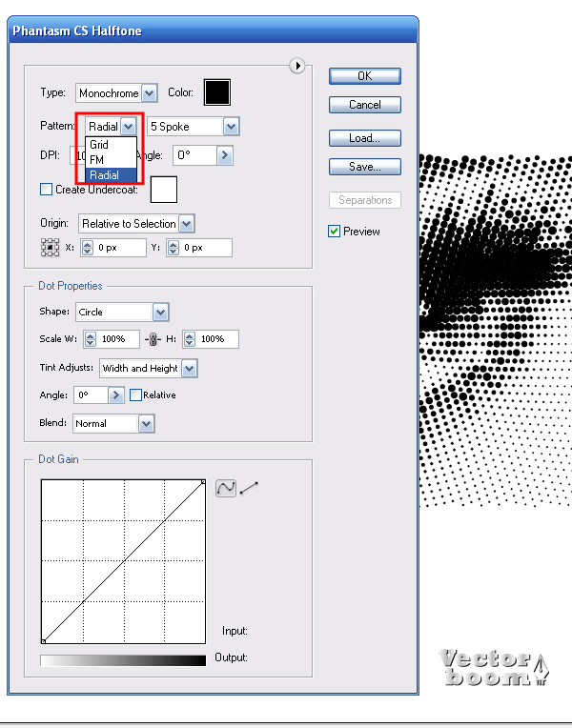Open the halftone Angle arrow popup
This screenshot has height=728, width=572.
[225, 155]
